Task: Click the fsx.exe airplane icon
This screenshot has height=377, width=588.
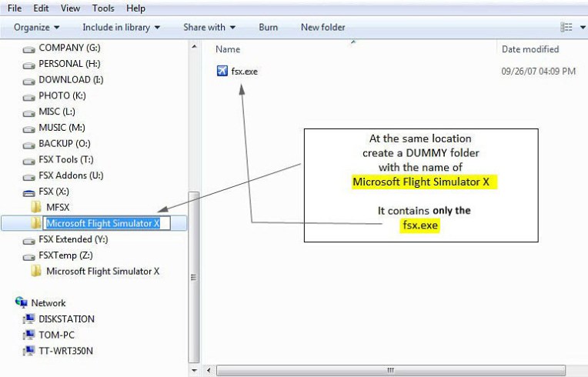Action: [x=222, y=71]
